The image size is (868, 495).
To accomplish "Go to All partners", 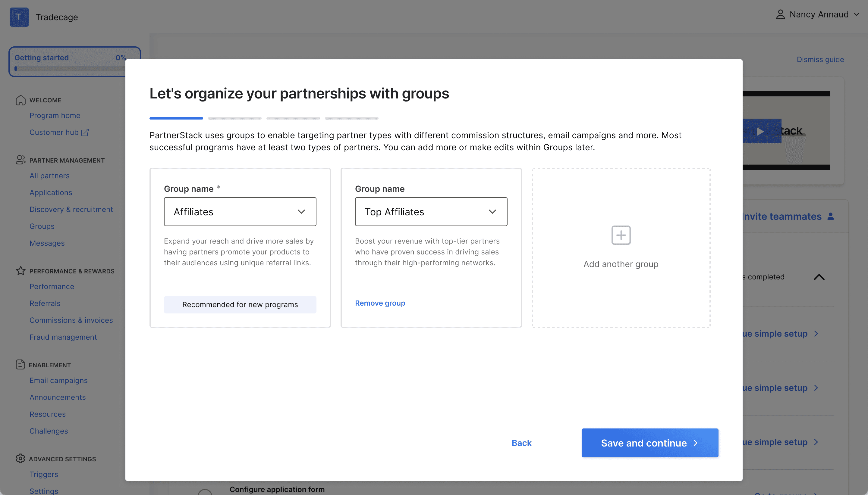I will point(49,176).
